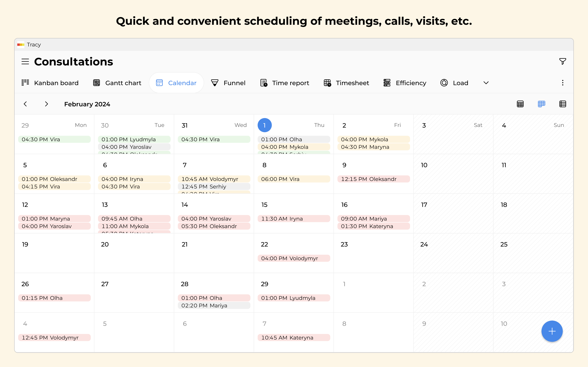Open the Kanban board tab

pos(50,83)
